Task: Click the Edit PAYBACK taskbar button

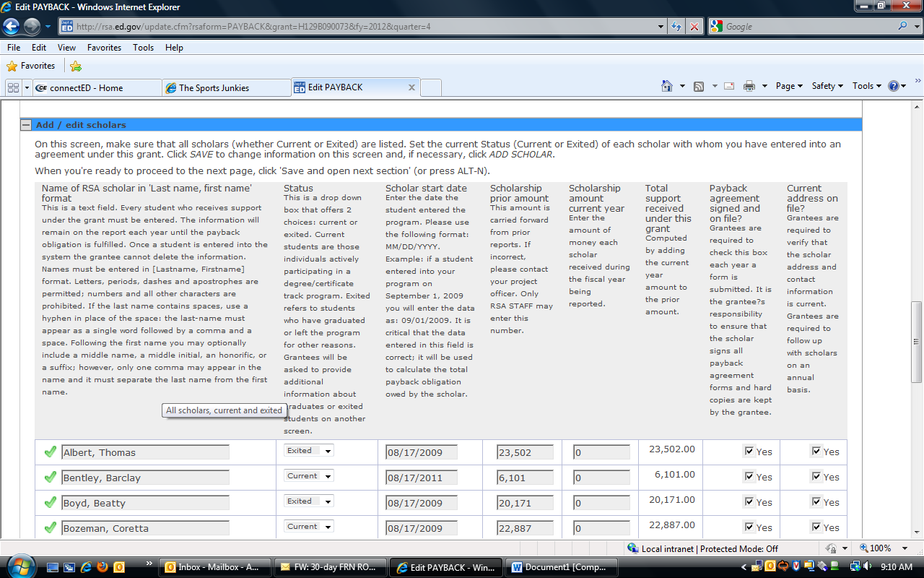Action: click(x=445, y=567)
